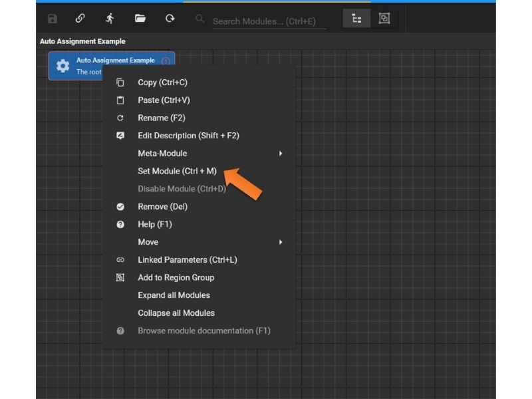Viewport: 532px width, 399px height.
Task: Click the link icon beside Linked Parameters
Action: click(120, 260)
